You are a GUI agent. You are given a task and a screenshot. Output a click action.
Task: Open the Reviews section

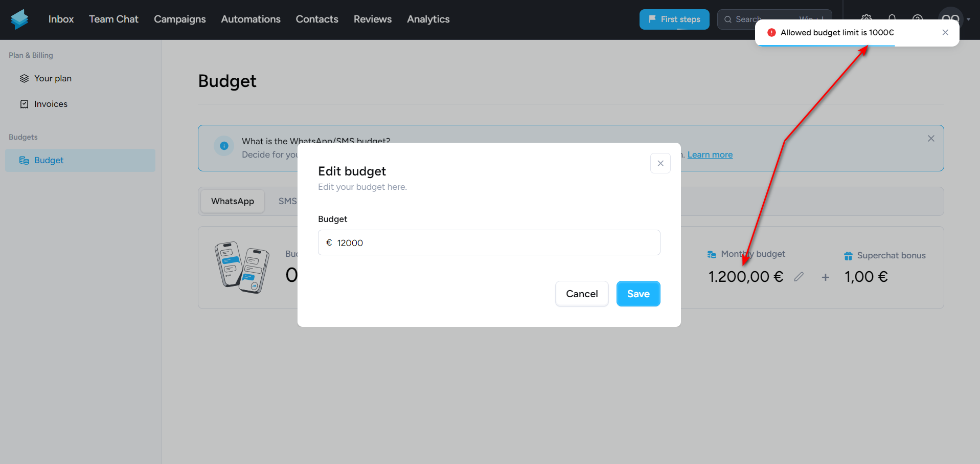[x=372, y=19]
